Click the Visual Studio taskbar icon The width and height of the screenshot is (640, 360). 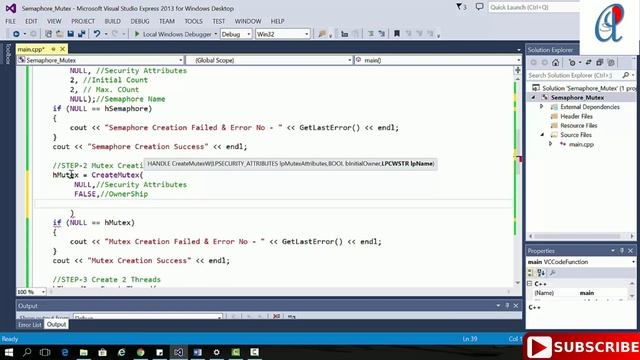(178, 352)
